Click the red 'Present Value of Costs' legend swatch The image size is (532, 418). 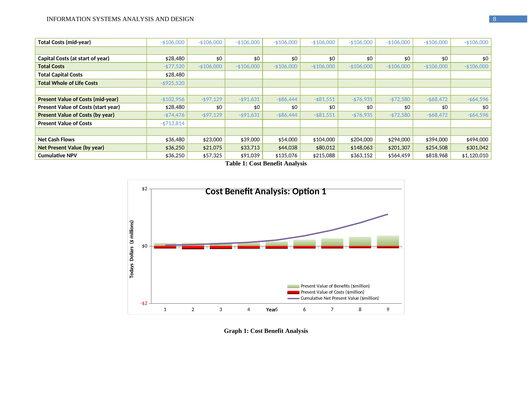pyautogui.click(x=293, y=292)
